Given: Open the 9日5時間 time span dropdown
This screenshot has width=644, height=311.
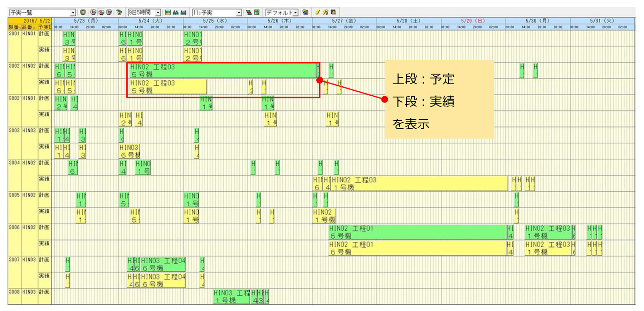Looking at the screenshot, I should (x=158, y=13).
